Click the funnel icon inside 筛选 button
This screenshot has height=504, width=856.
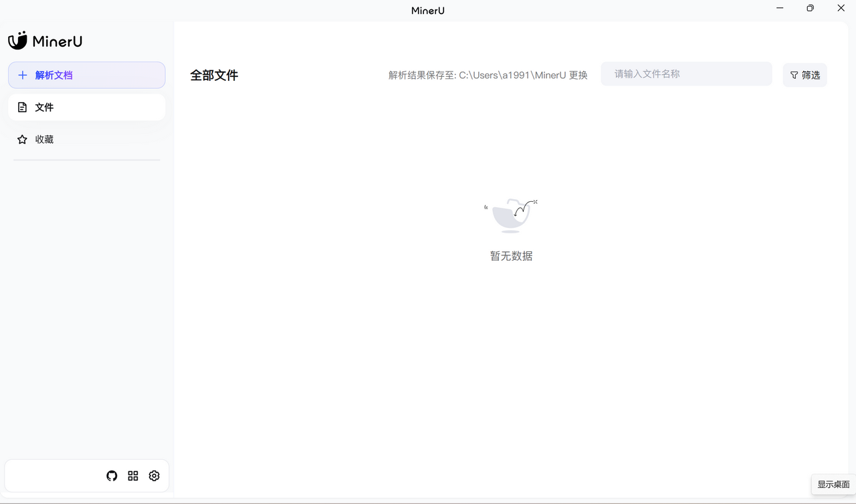[x=794, y=75]
